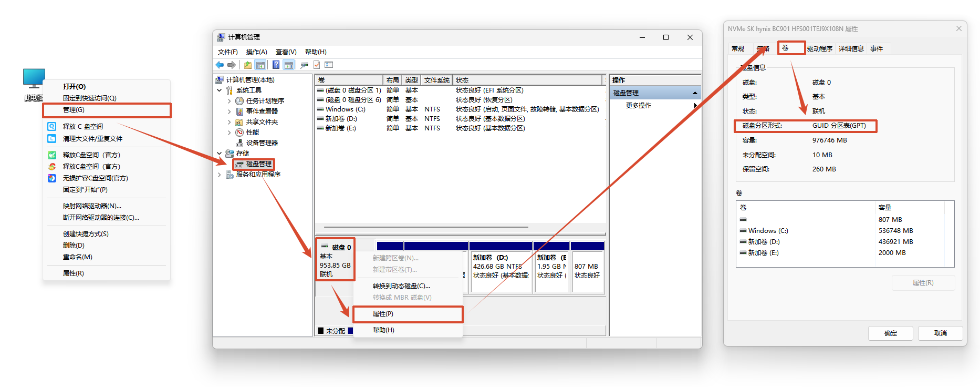
Task: Click the back arrow in the Computer Management toolbar
Action: (x=220, y=65)
